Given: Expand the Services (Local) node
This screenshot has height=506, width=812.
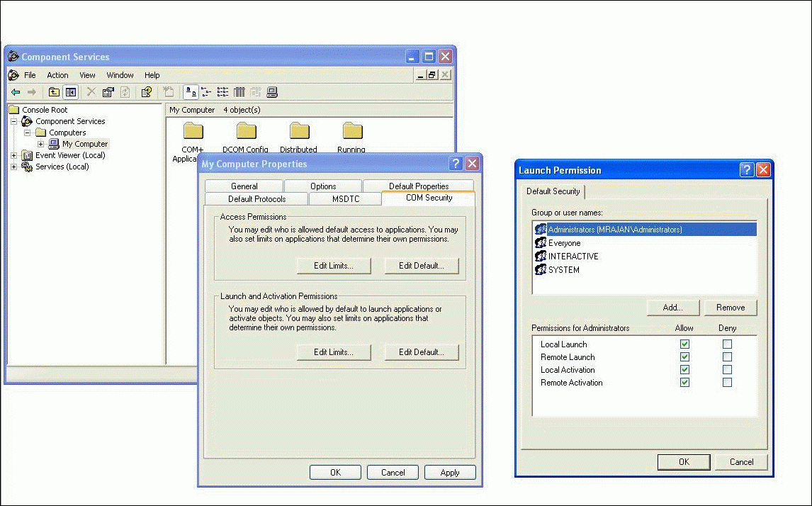Looking at the screenshot, I should [x=14, y=167].
